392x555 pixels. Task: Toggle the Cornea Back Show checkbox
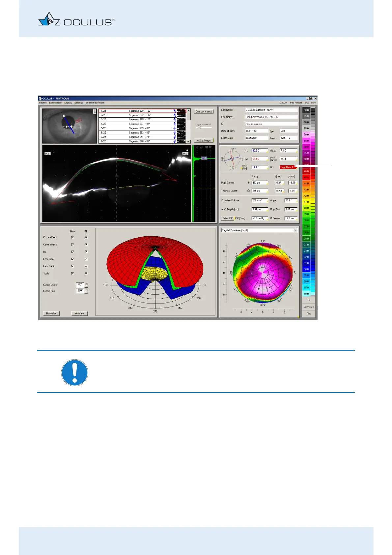coord(72,245)
